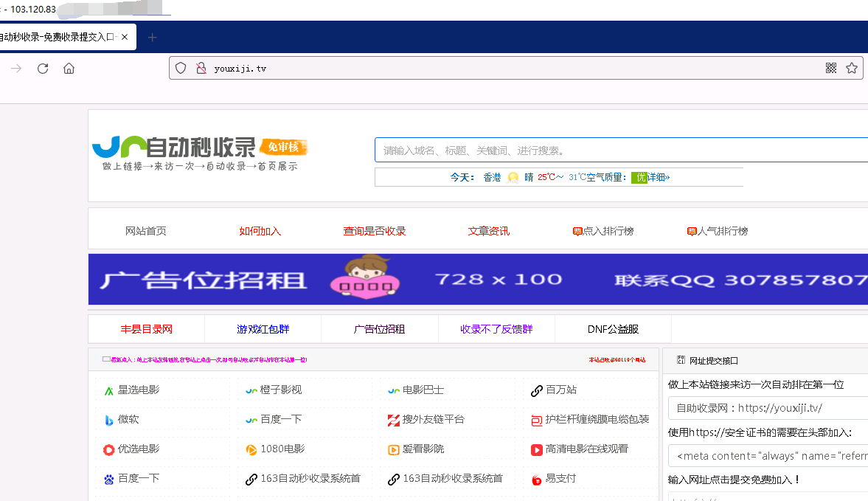Open the 游戏红包群 link

[x=263, y=329]
